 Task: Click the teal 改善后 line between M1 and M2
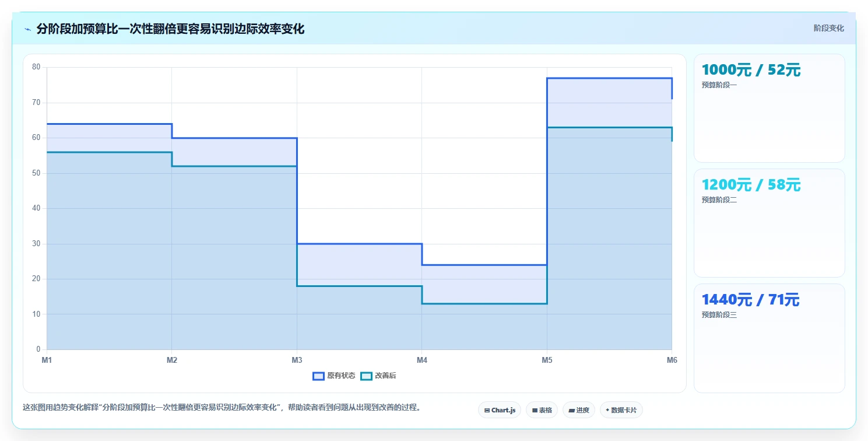(x=109, y=152)
